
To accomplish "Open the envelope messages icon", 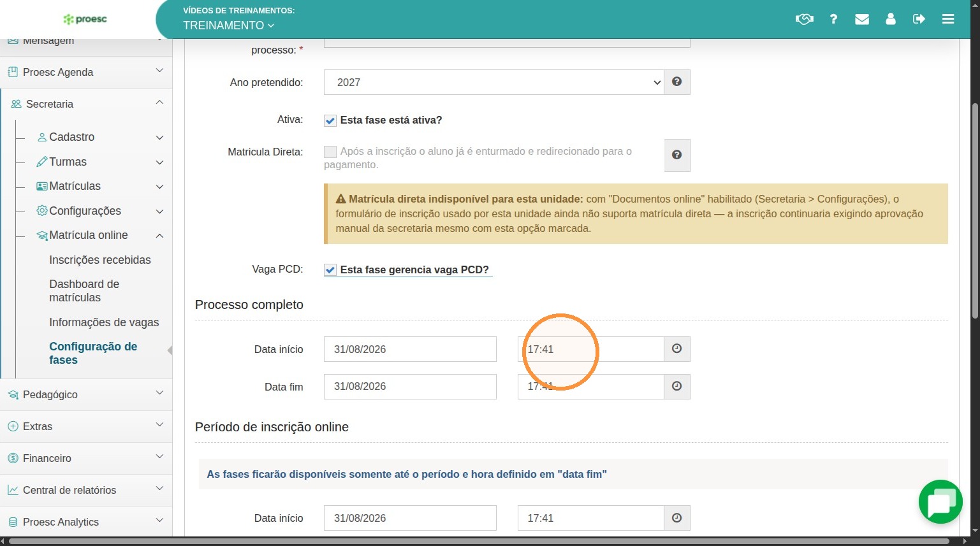I will point(862,19).
